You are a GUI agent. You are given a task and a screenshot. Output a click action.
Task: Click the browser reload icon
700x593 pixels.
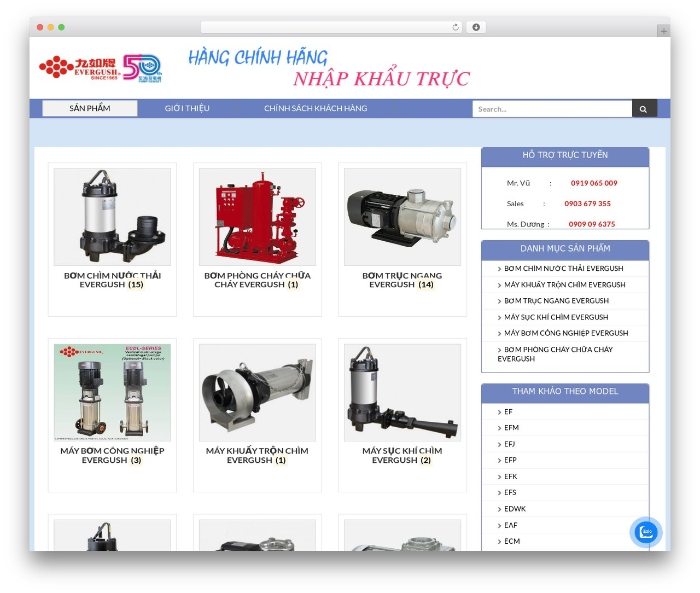455,27
